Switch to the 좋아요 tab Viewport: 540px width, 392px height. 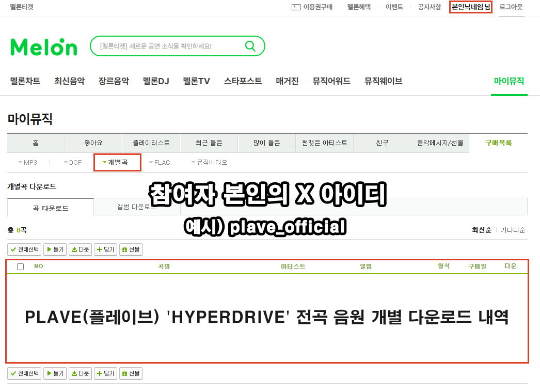tap(93, 143)
